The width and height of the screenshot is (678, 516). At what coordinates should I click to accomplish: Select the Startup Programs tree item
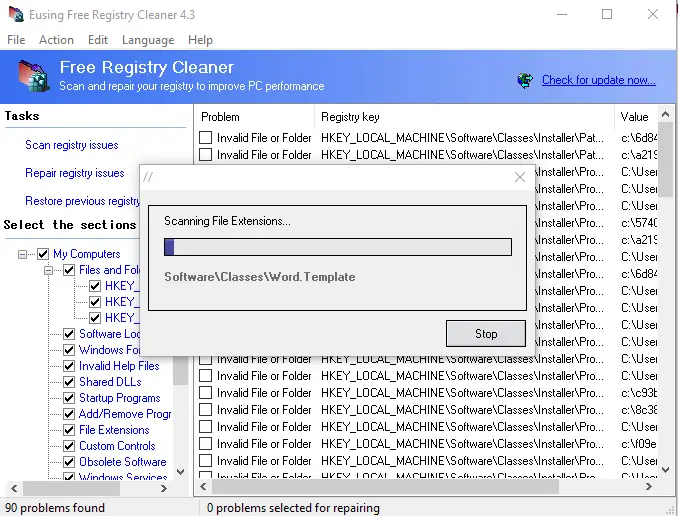coord(119,398)
